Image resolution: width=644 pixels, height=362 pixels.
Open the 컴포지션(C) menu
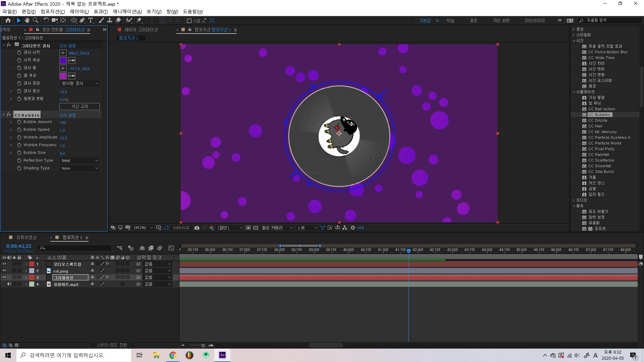click(53, 12)
